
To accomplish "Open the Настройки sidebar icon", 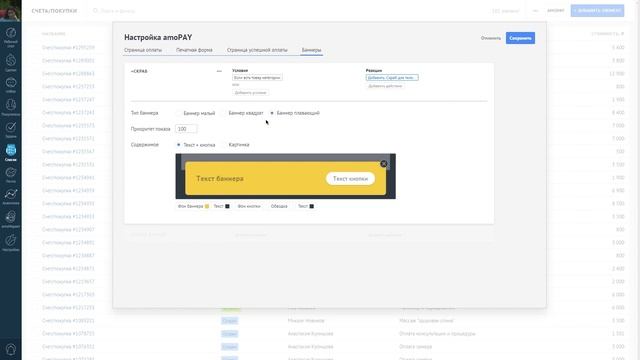I will point(11,242).
